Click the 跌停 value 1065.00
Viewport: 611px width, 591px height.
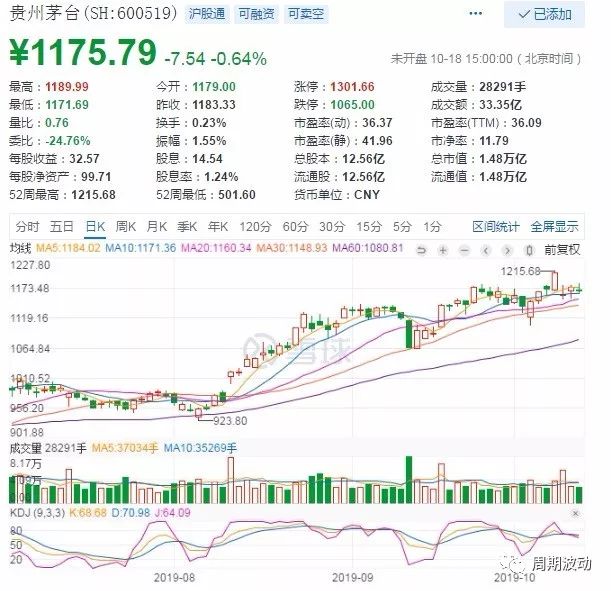[352, 105]
